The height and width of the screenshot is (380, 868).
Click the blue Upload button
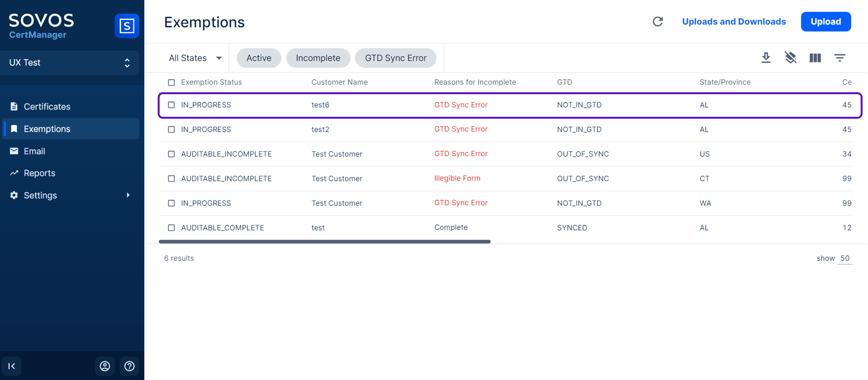pyautogui.click(x=826, y=22)
